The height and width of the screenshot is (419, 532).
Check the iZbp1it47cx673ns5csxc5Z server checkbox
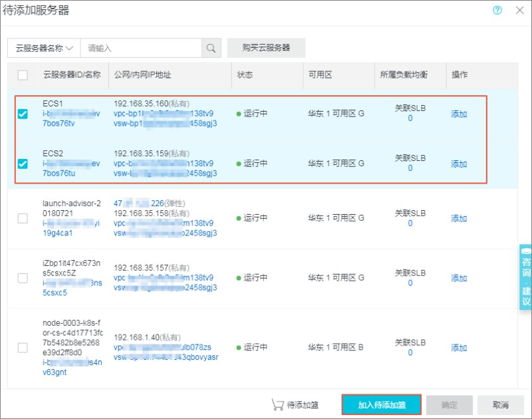pyautogui.click(x=23, y=278)
